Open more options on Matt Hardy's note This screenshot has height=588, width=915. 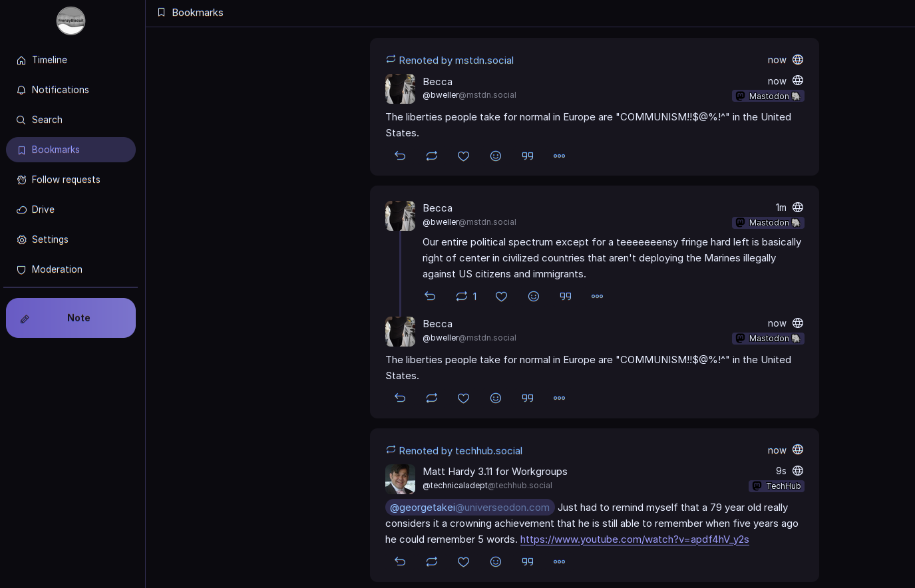click(x=560, y=561)
